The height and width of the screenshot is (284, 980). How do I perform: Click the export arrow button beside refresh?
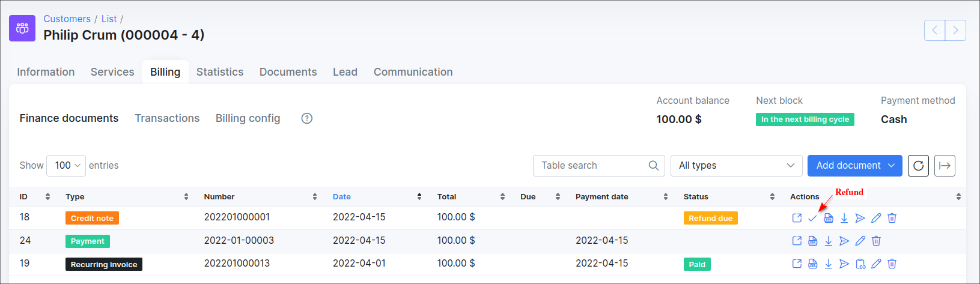click(x=945, y=166)
